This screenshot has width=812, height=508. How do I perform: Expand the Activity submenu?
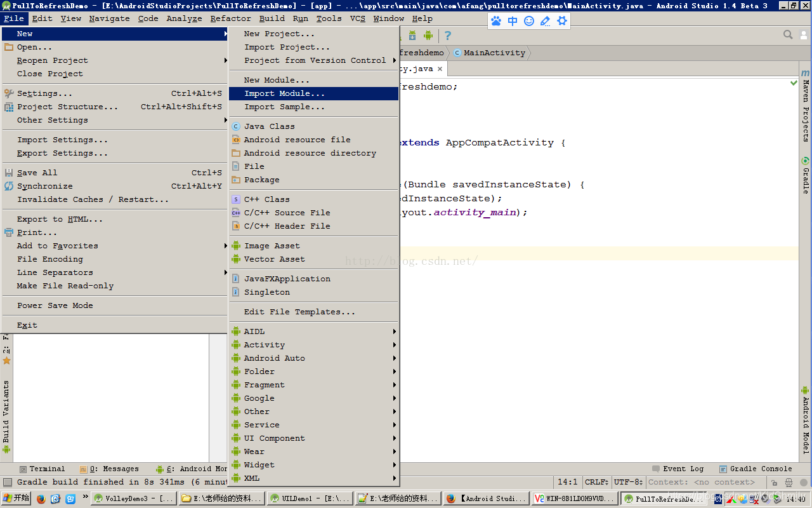click(313, 345)
